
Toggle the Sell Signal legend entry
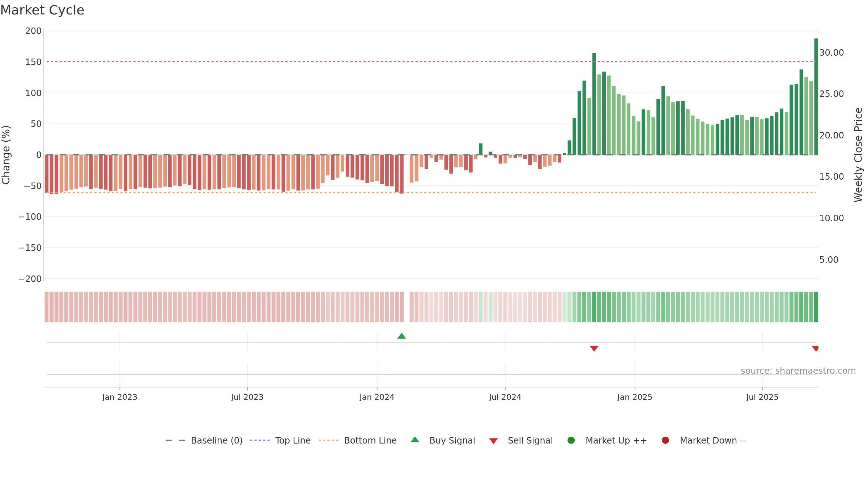521,440
